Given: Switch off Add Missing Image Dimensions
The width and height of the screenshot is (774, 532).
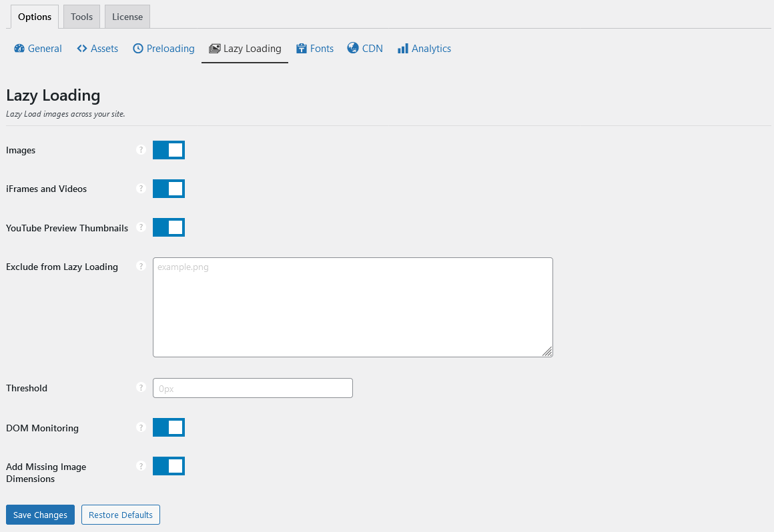Looking at the screenshot, I should point(169,466).
